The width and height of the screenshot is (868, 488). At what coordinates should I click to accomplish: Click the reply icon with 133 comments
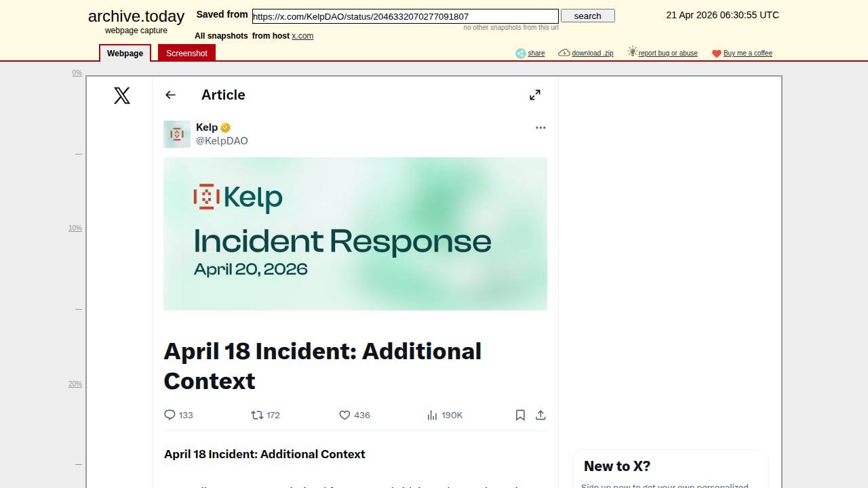pyautogui.click(x=170, y=415)
